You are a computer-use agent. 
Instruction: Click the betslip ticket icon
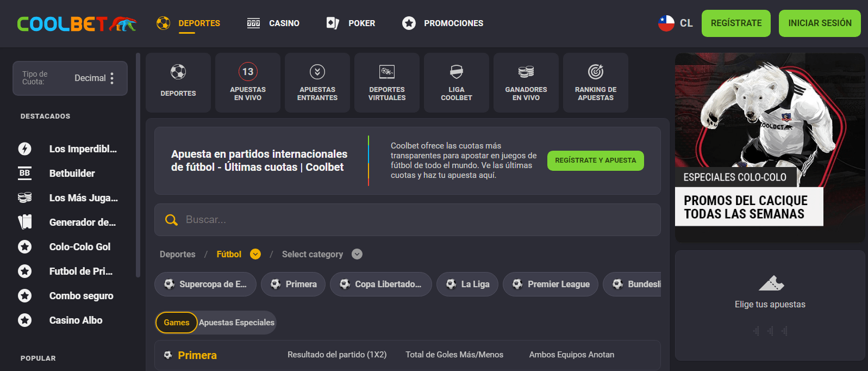click(771, 283)
